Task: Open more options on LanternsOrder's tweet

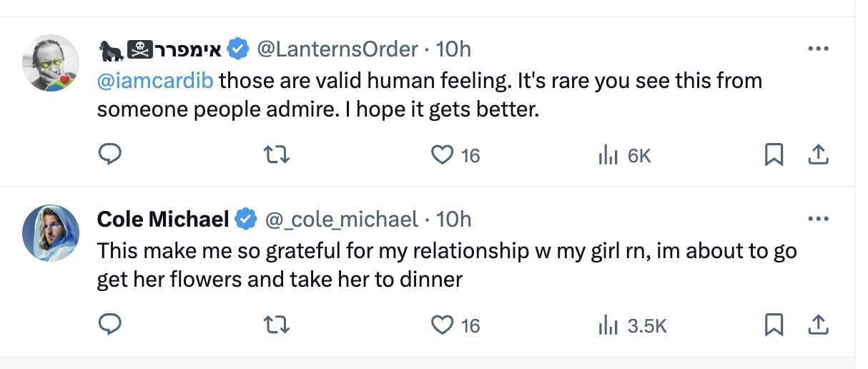Action: click(x=817, y=49)
